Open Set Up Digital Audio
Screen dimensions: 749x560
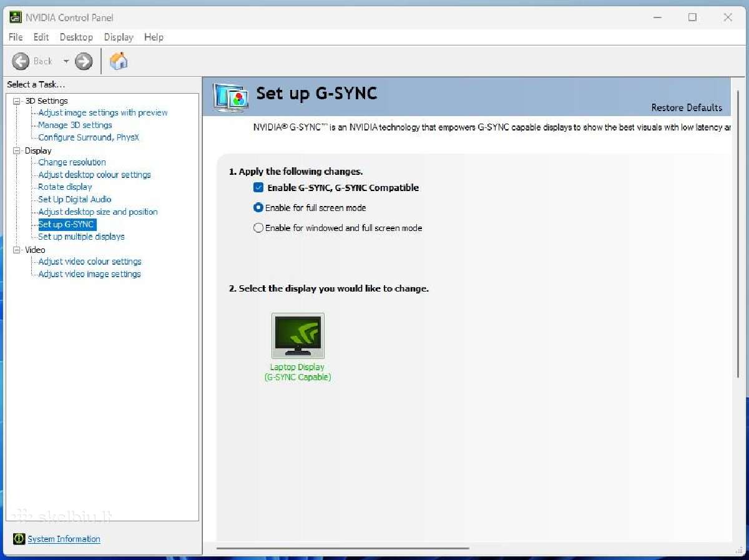[75, 199]
